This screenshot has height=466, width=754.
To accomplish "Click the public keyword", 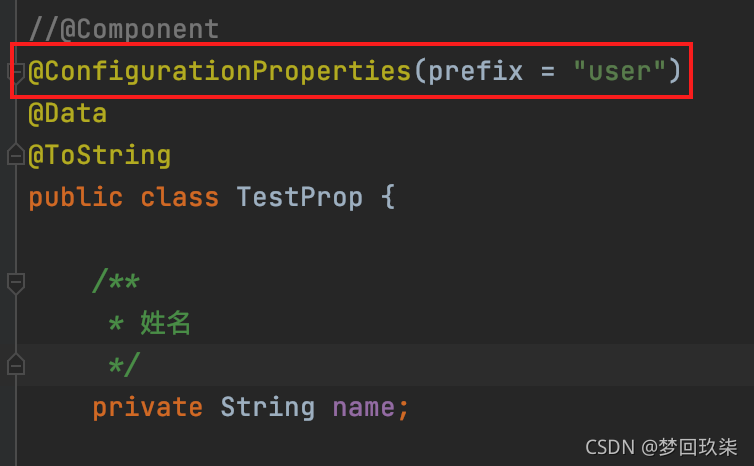I will (x=75, y=197).
